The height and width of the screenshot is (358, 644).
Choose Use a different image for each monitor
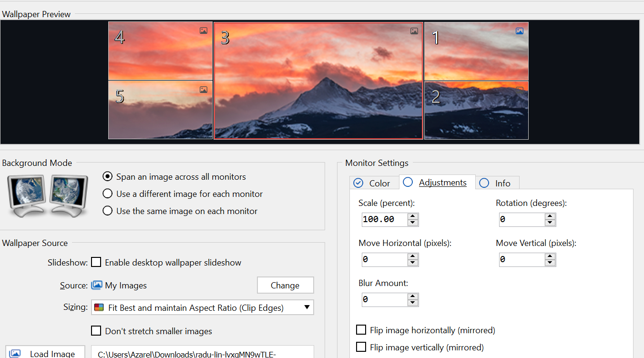click(x=108, y=194)
